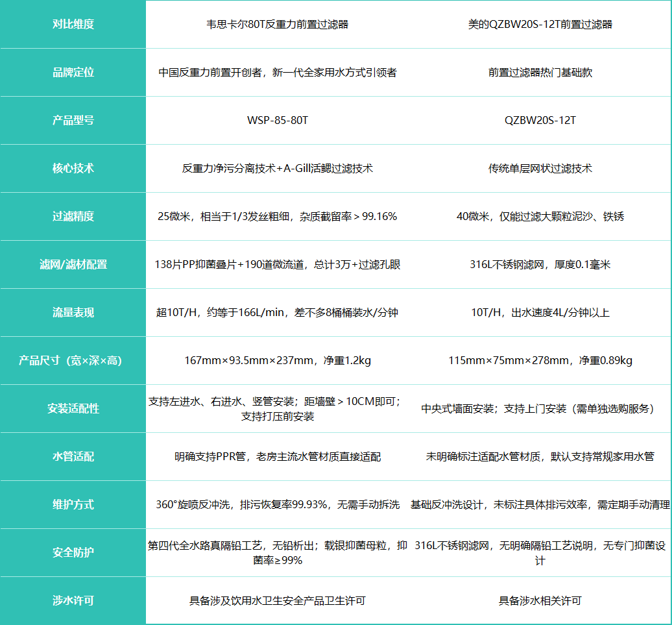Screen dimensions: 672x625
Task: Select the 360°旋喷反冲洗 maintenance cell
Action: 277,505
